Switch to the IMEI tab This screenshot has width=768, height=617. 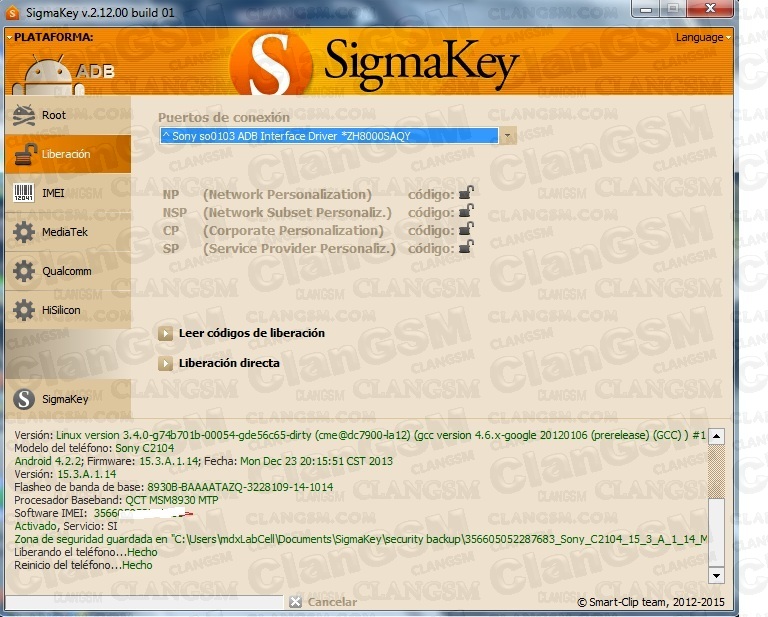tap(68, 193)
